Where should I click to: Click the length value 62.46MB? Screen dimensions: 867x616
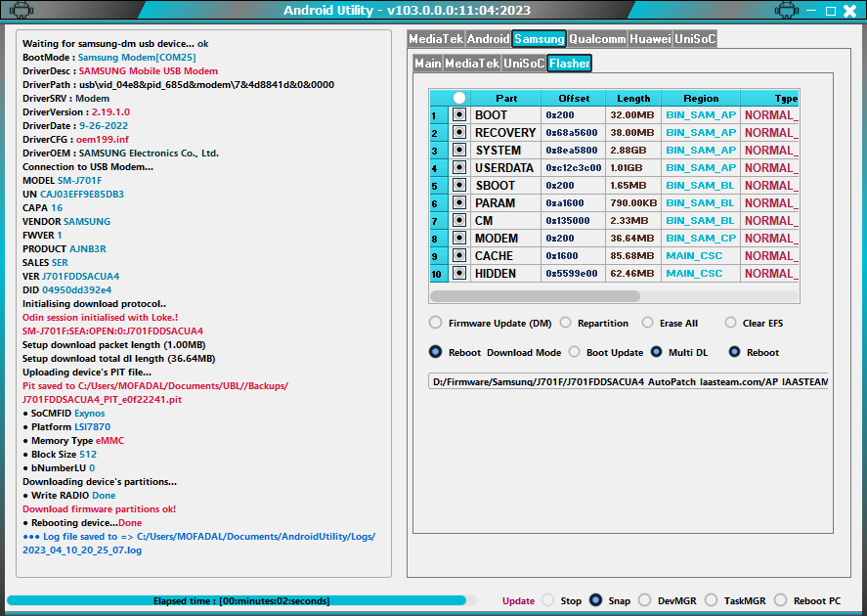[x=632, y=273]
